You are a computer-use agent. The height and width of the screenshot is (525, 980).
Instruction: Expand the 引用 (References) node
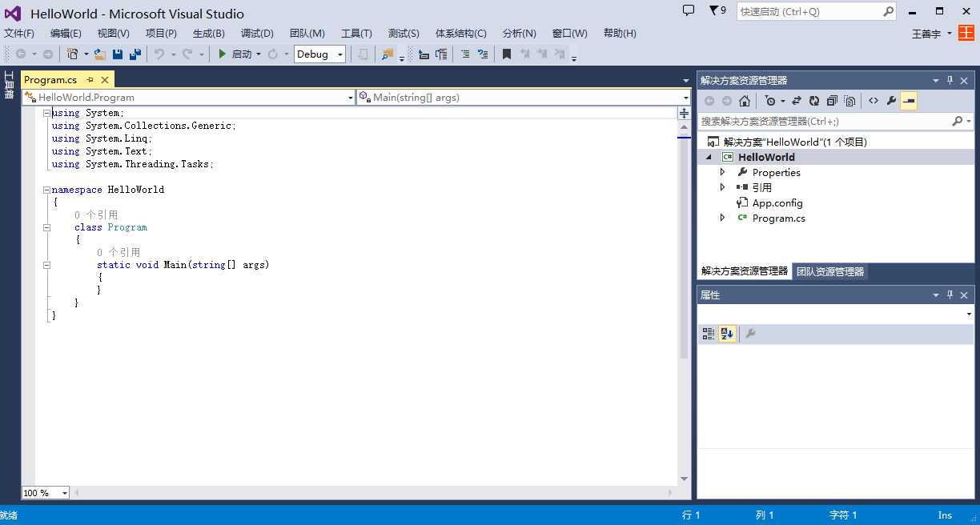pyautogui.click(x=722, y=187)
